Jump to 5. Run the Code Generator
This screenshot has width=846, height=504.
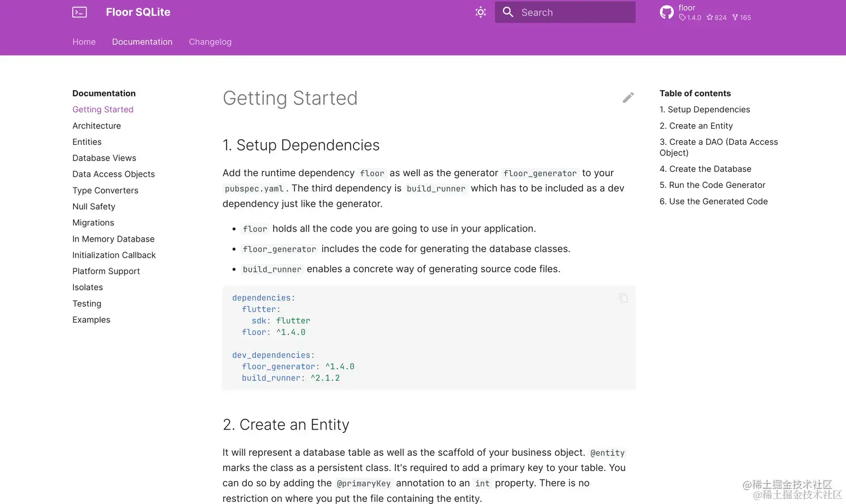712,185
